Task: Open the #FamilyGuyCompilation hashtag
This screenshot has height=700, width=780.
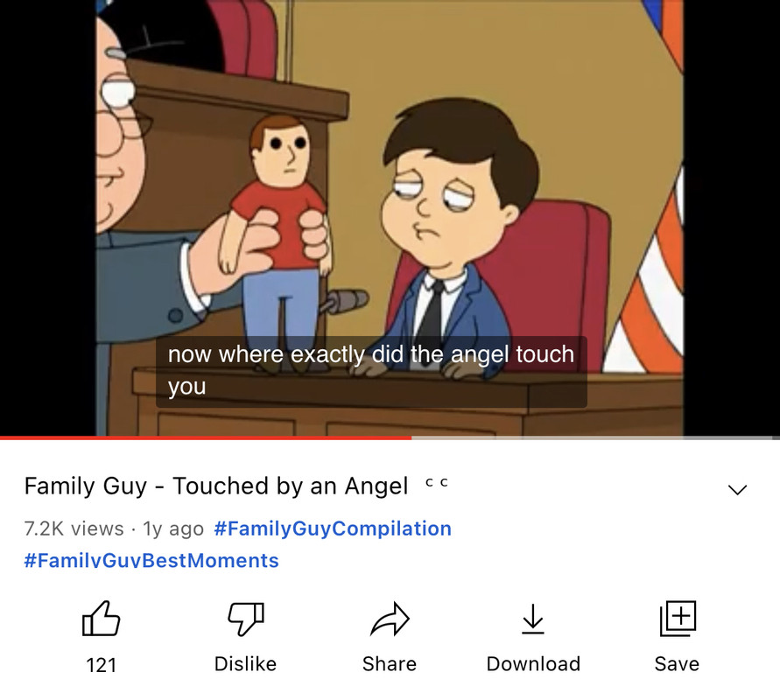Action: point(333,528)
